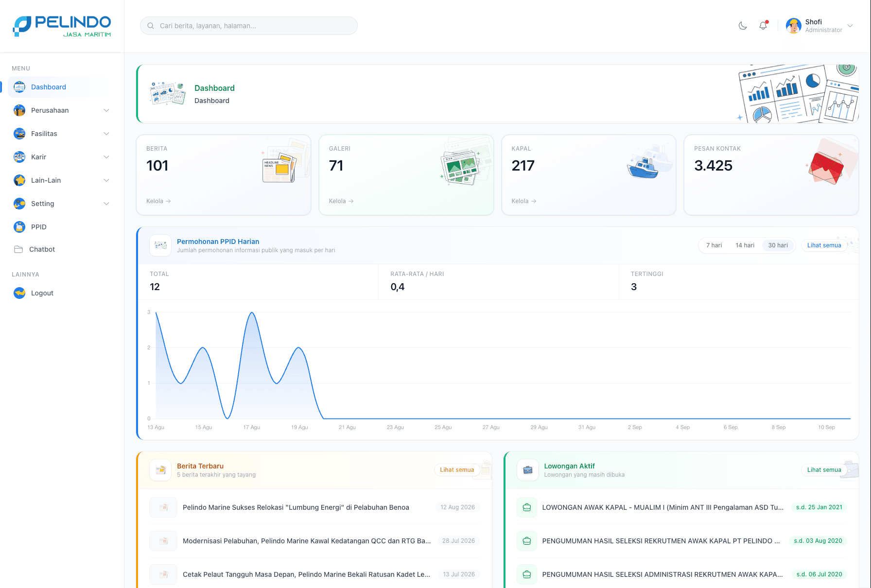Image resolution: width=871 pixels, height=588 pixels.
Task: Click Lain-Lain sidebar icon
Action: (19, 180)
